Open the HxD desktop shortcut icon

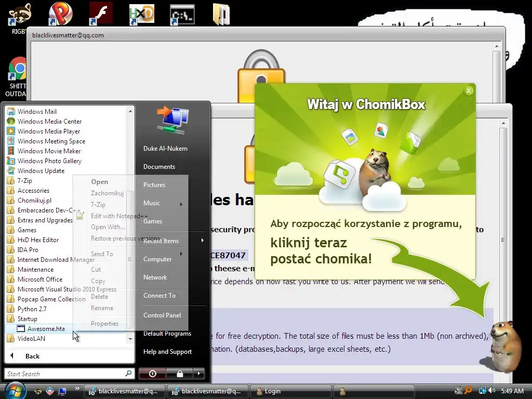141,15
